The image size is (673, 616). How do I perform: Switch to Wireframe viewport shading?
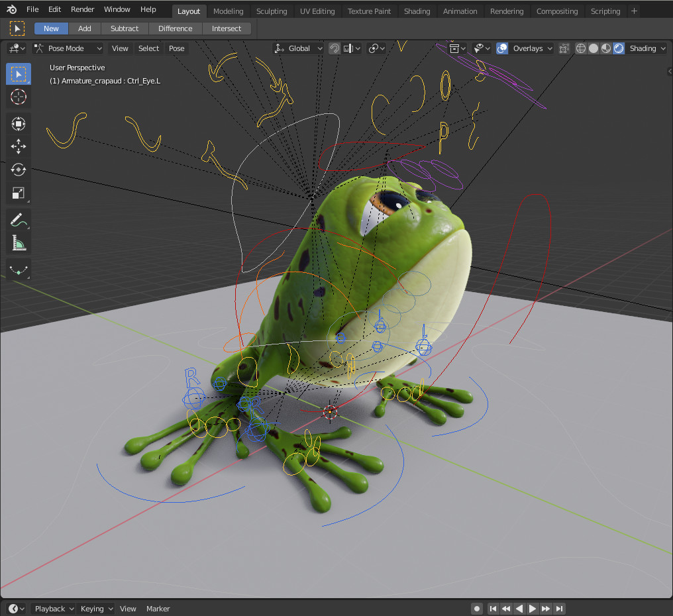point(580,48)
